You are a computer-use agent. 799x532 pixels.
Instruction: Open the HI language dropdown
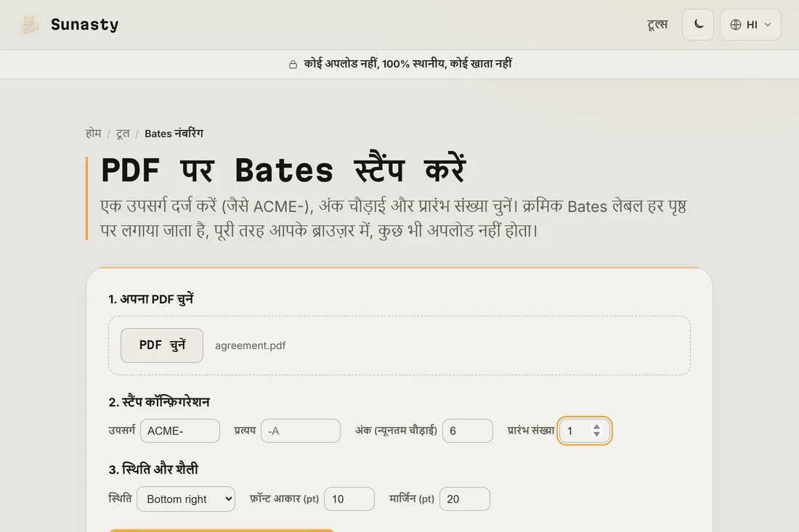[x=750, y=25]
